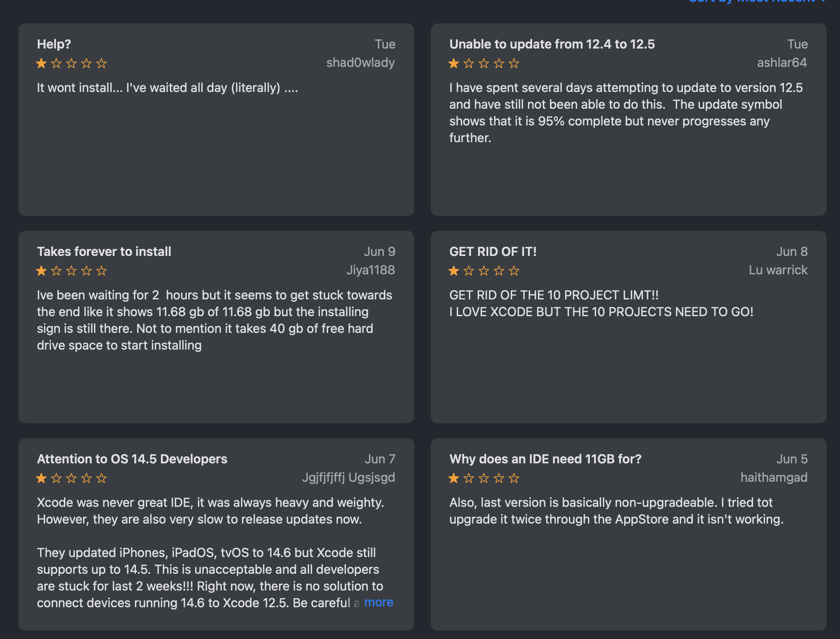Image resolution: width=840 pixels, height=639 pixels.
Task: Click the filled star on Jgjfjfjffj Ugsjsgd's review
Action: [41, 478]
